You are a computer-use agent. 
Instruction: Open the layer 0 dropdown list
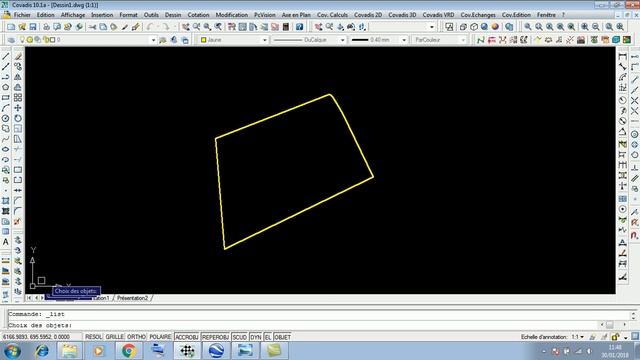(x=153, y=40)
